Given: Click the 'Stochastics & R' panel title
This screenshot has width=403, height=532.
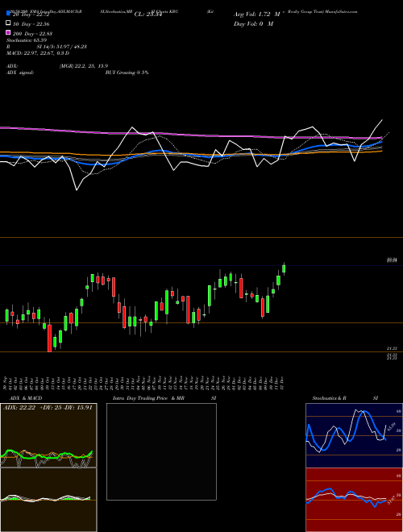Looking at the screenshot, I should point(330,398).
